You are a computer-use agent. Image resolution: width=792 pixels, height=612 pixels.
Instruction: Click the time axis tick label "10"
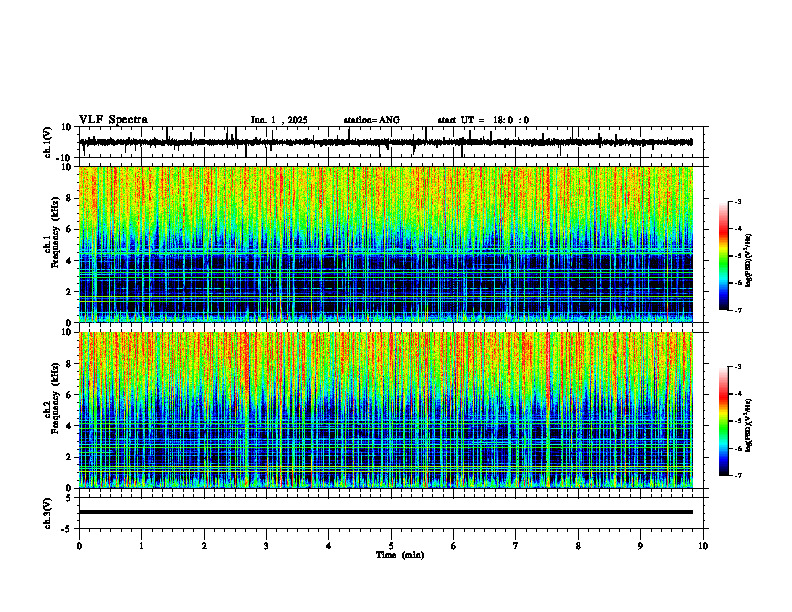click(x=703, y=546)
